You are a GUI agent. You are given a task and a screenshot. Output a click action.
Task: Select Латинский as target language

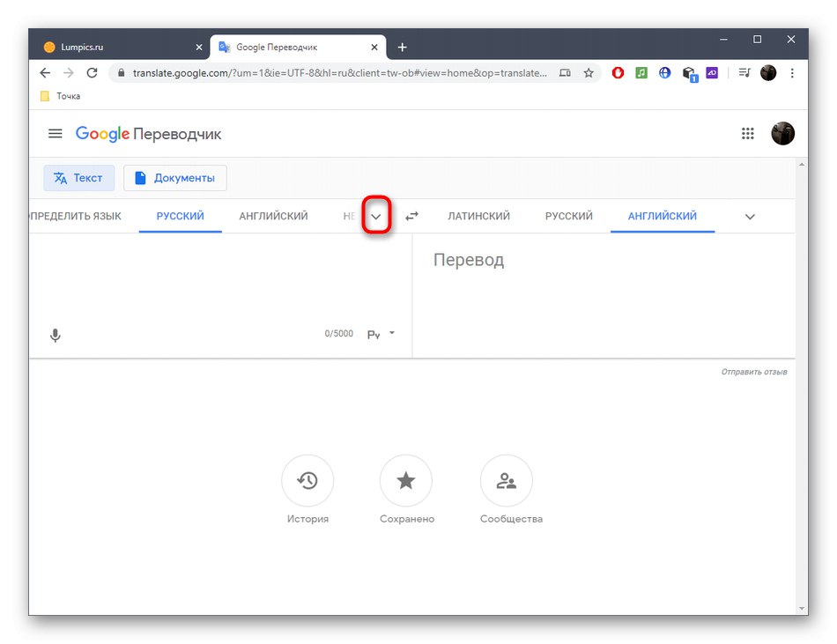pos(478,216)
